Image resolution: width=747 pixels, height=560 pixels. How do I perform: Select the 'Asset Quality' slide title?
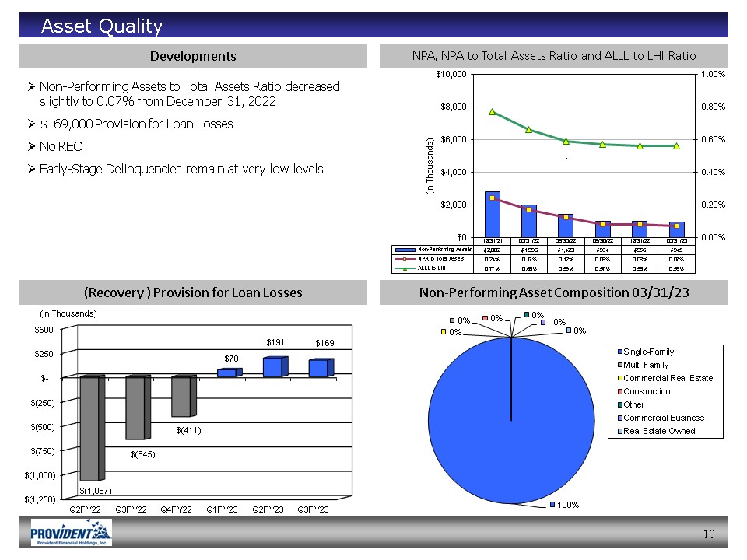coord(102,27)
